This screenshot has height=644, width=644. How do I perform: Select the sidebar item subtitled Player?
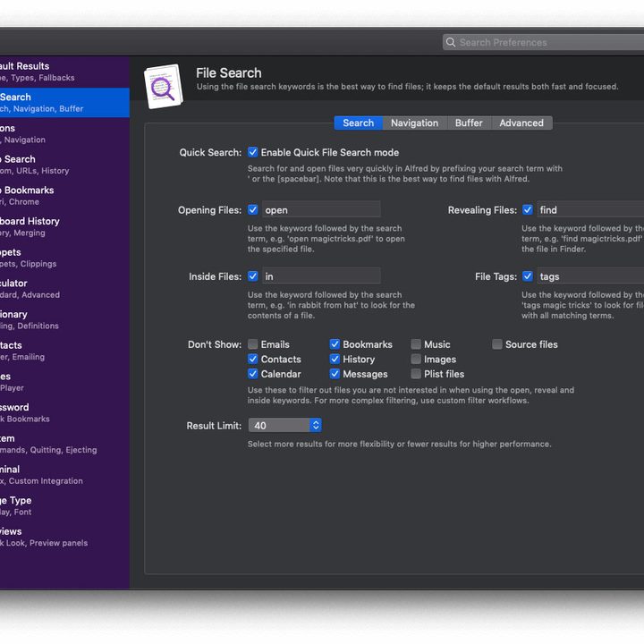[x=64, y=382]
